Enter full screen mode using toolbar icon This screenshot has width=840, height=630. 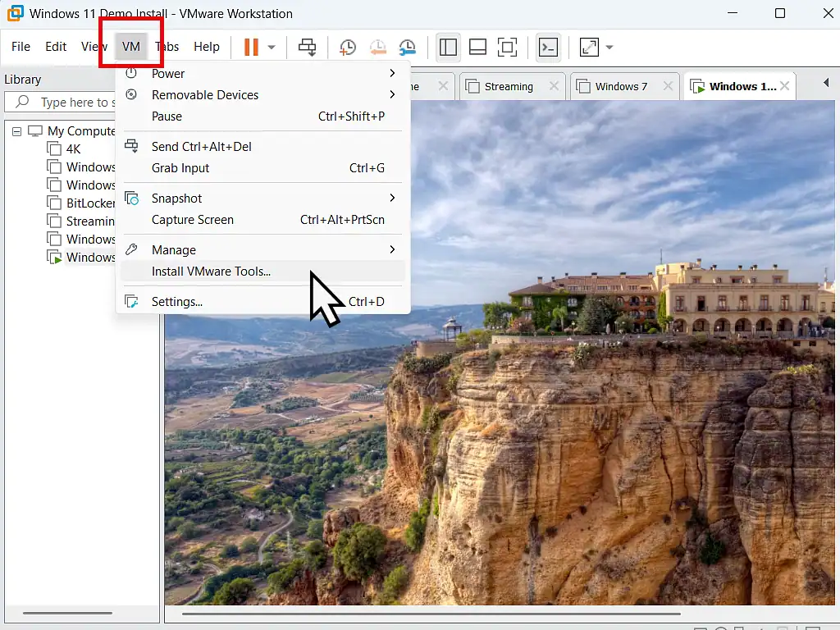[507, 48]
